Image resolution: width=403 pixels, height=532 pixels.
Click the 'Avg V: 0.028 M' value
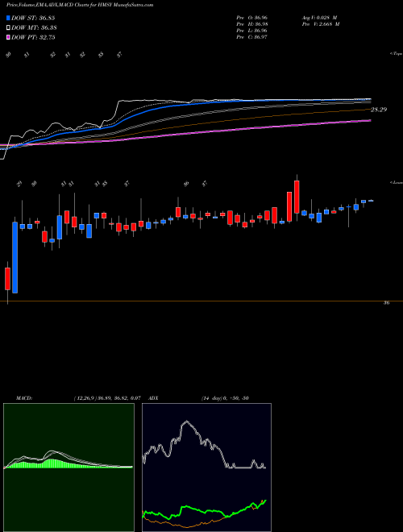pos(321,17)
